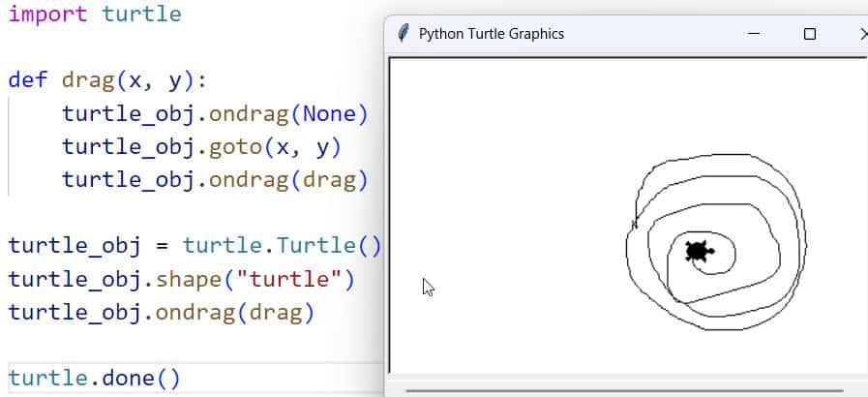Minimize the Python Turtle Graphics window
This screenshot has height=397, width=868.
click(x=753, y=34)
